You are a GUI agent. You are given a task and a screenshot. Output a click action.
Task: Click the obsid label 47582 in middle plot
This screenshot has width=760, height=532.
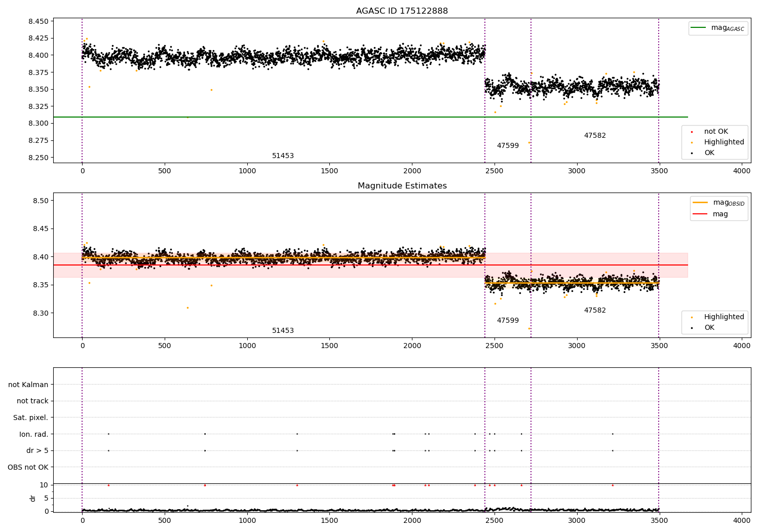point(595,310)
